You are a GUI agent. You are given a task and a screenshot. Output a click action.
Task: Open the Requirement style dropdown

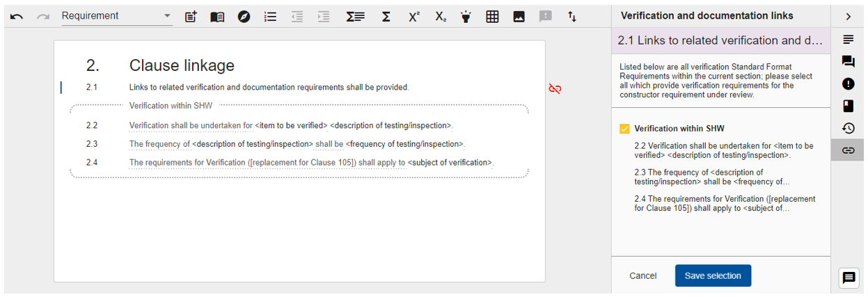pos(116,16)
